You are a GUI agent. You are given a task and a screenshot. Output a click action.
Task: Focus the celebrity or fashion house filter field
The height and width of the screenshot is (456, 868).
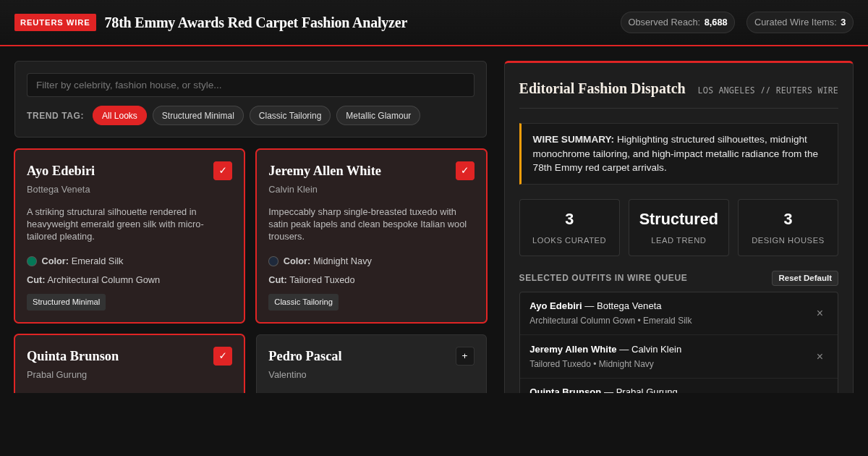[250, 85]
